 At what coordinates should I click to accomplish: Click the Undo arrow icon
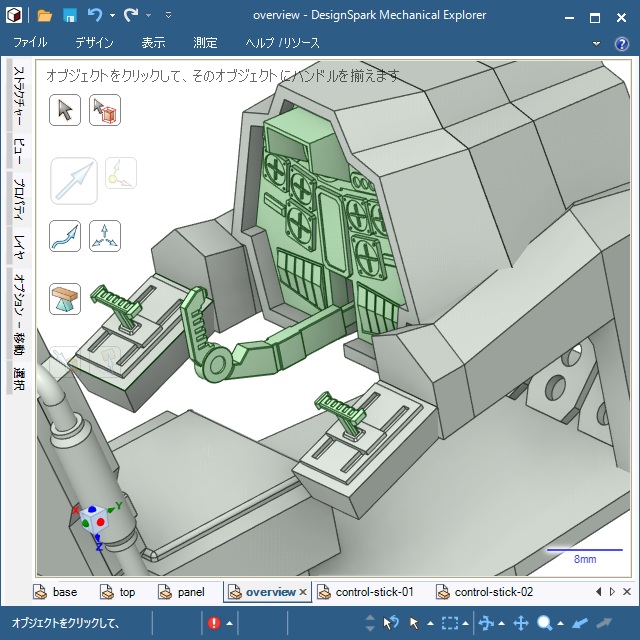pos(95,16)
